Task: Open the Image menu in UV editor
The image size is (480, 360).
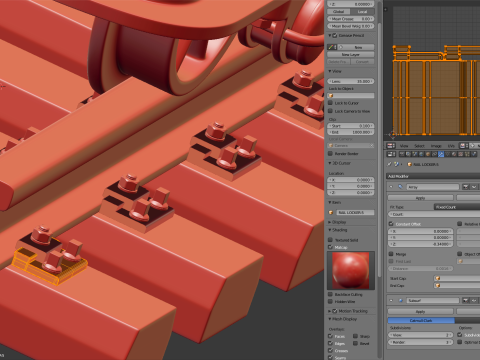Action: (x=436, y=146)
